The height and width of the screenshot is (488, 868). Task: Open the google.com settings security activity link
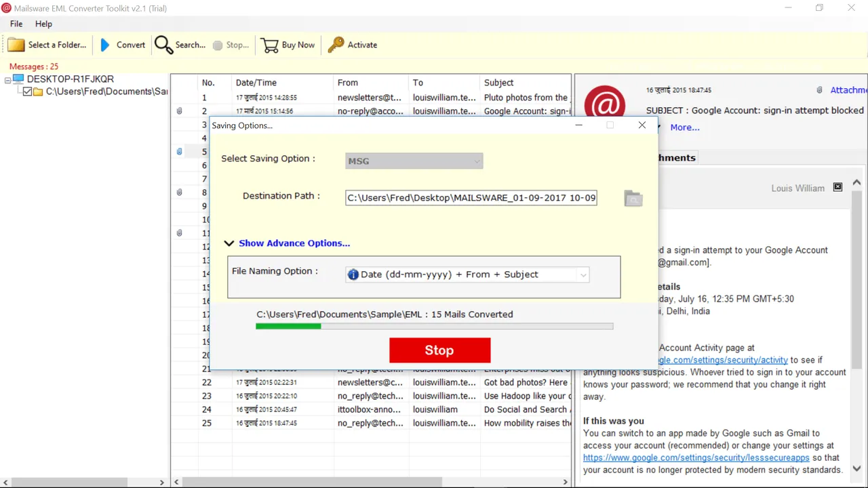[x=723, y=360]
